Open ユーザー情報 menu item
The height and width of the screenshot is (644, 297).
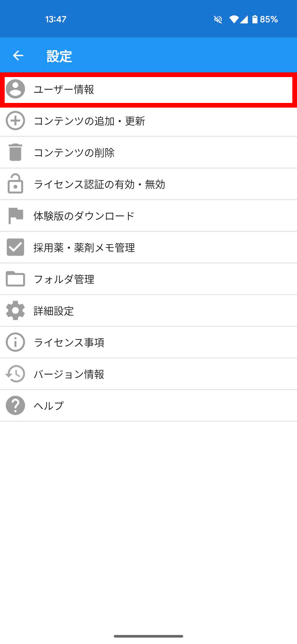click(64, 90)
